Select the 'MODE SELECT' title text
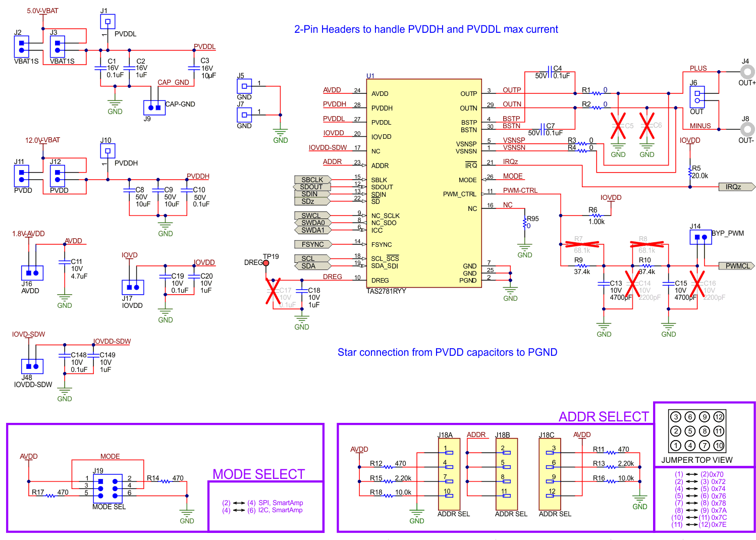The width and height of the screenshot is (756, 540). point(258,474)
